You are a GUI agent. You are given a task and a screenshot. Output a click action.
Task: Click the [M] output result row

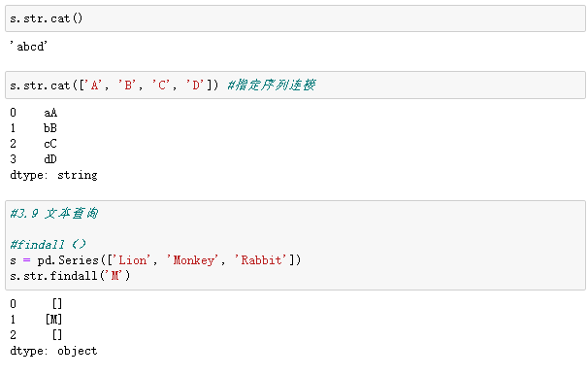36,320
